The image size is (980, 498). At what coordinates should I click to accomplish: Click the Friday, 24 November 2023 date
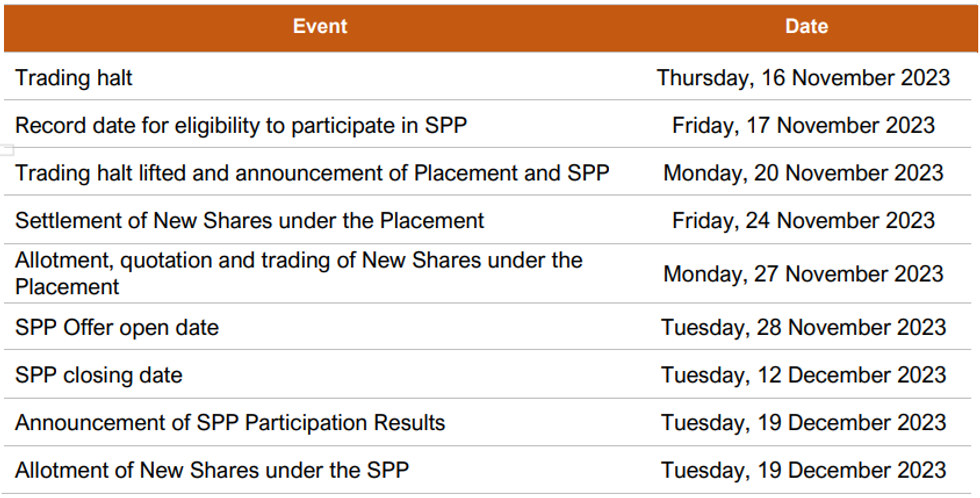coord(803,220)
